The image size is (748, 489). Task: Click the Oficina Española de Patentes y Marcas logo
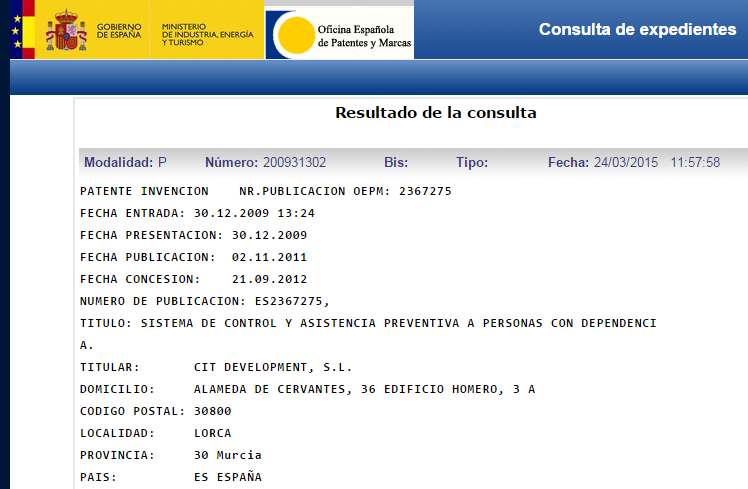339,34
